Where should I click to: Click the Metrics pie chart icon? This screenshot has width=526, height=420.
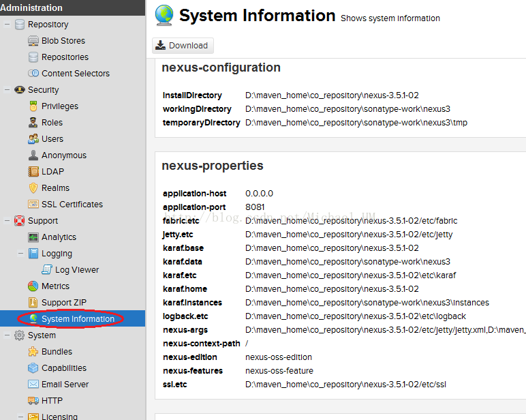(x=33, y=286)
